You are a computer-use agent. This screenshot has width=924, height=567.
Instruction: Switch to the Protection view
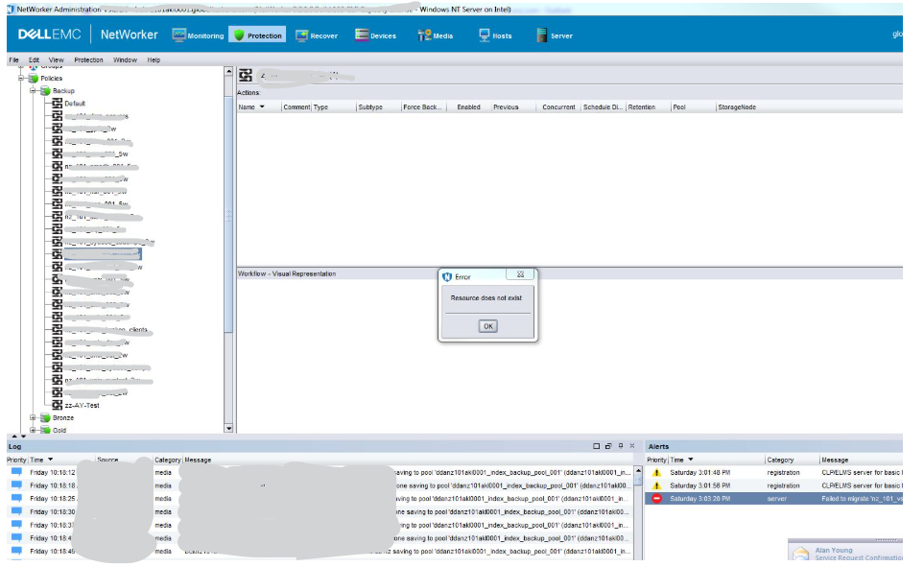click(257, 35)
